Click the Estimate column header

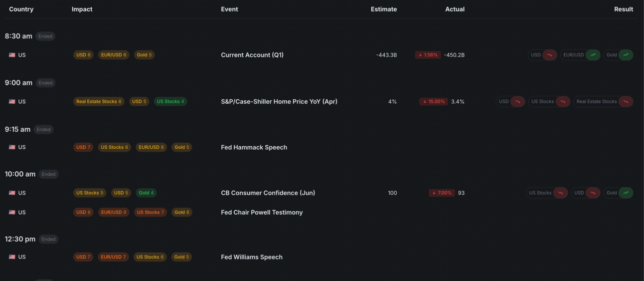click(x=384, y=9)
